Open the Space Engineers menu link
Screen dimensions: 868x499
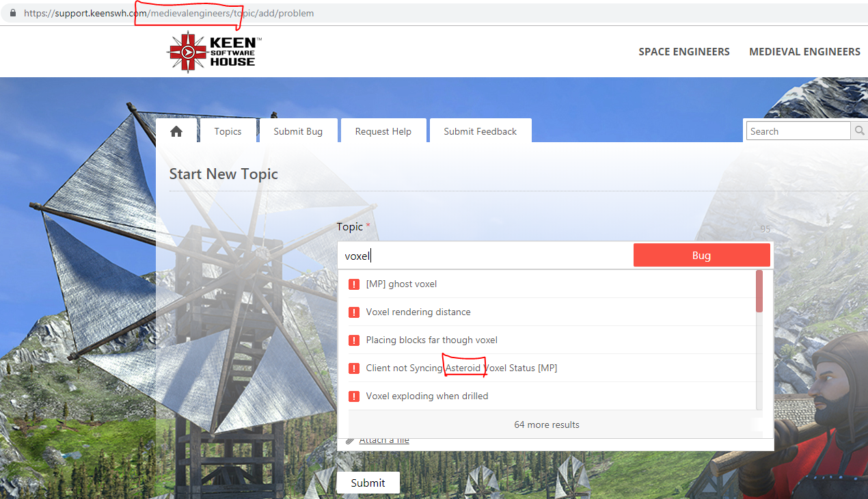pos(683,52)
